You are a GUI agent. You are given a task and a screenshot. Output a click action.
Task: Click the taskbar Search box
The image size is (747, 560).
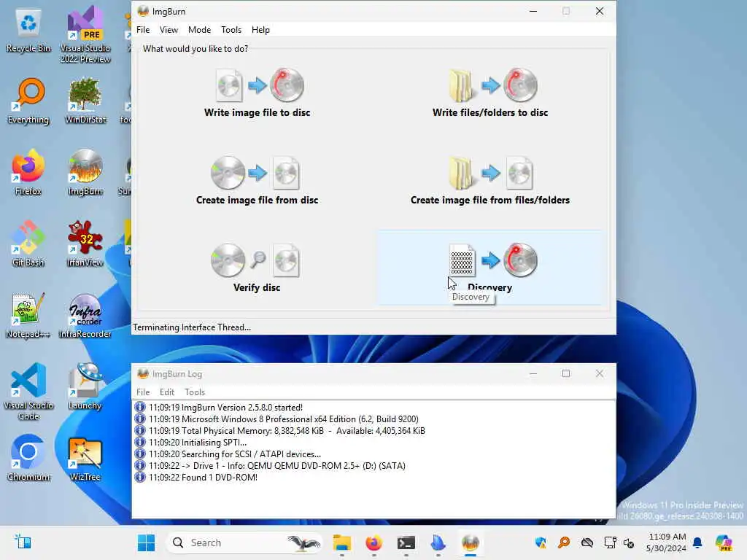tap(244, 542)
